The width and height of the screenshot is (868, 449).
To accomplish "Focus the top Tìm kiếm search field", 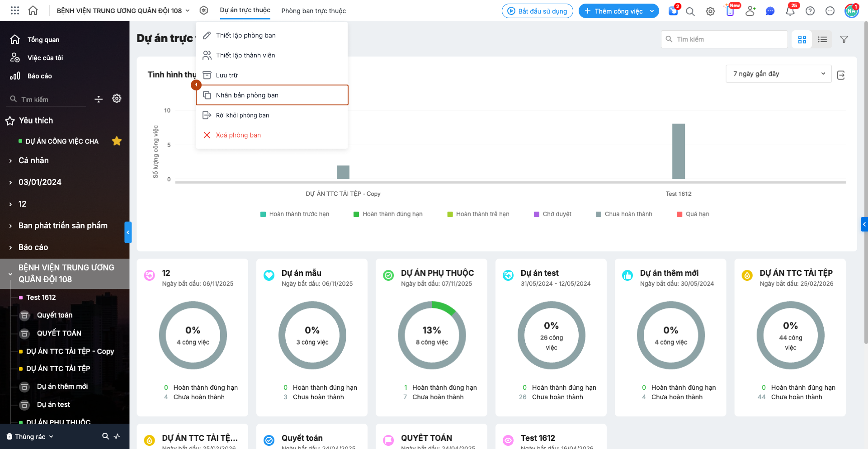I will (x=724, y=39).
